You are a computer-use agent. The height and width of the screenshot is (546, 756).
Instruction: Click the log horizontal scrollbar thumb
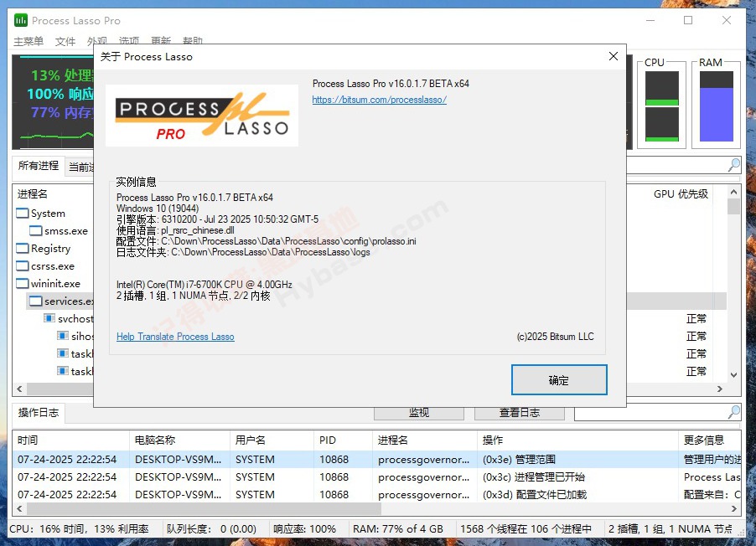(x=204, y=508)
